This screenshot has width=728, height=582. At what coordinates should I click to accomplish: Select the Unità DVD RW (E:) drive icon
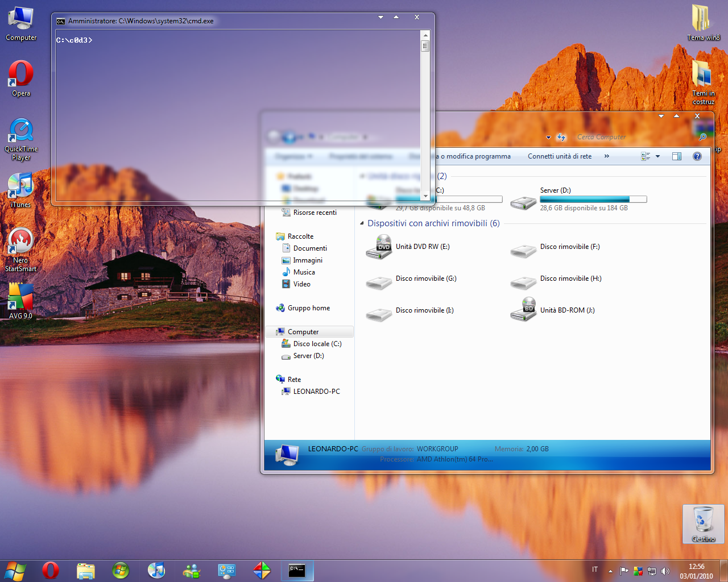[x=379, y=247]
